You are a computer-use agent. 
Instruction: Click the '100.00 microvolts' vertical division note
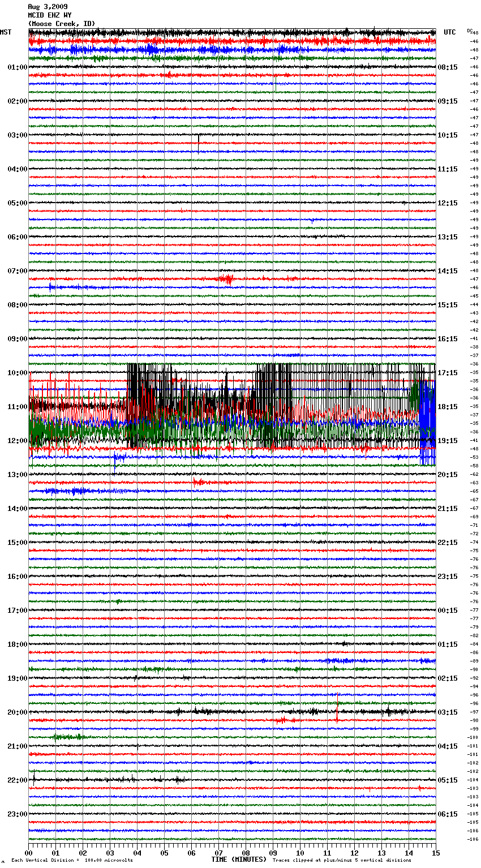pos(110,860)
